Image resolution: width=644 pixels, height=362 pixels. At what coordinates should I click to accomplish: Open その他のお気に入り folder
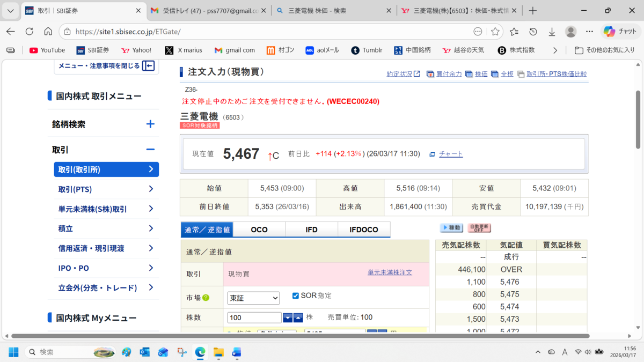604,50
